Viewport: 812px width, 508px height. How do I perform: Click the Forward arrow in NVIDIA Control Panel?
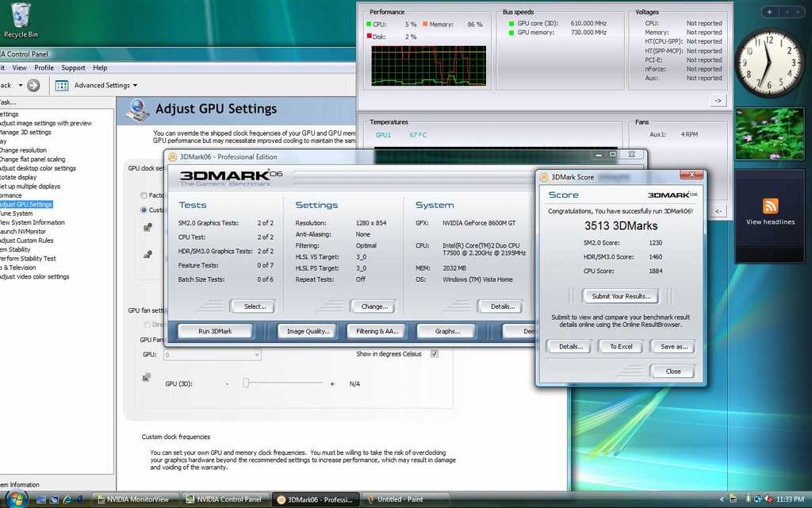point(33,85)
